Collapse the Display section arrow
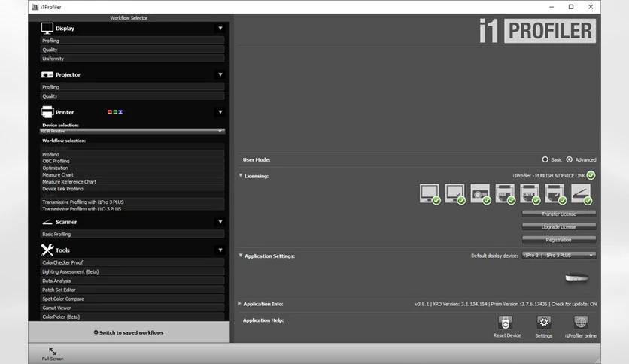 coord(220,28)
